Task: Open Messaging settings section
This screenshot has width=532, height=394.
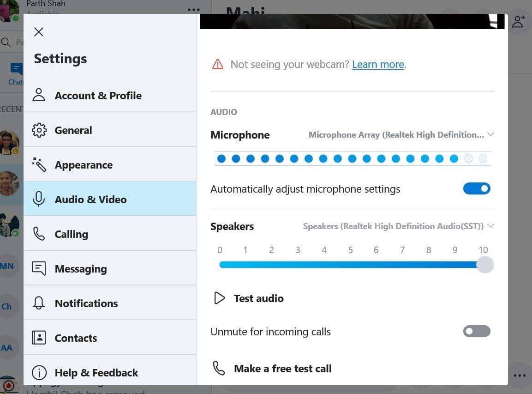Action: click(110, 268)
